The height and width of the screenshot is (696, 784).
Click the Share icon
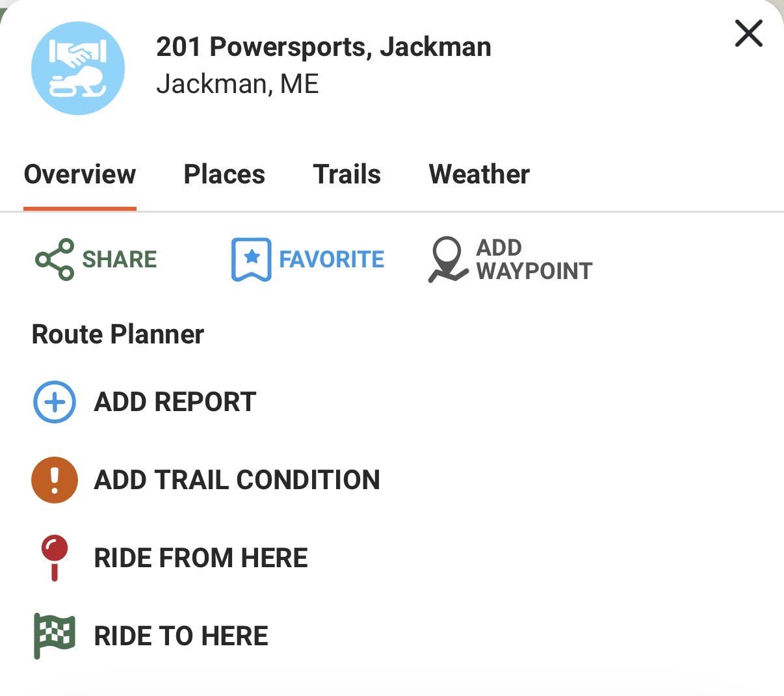52,259
